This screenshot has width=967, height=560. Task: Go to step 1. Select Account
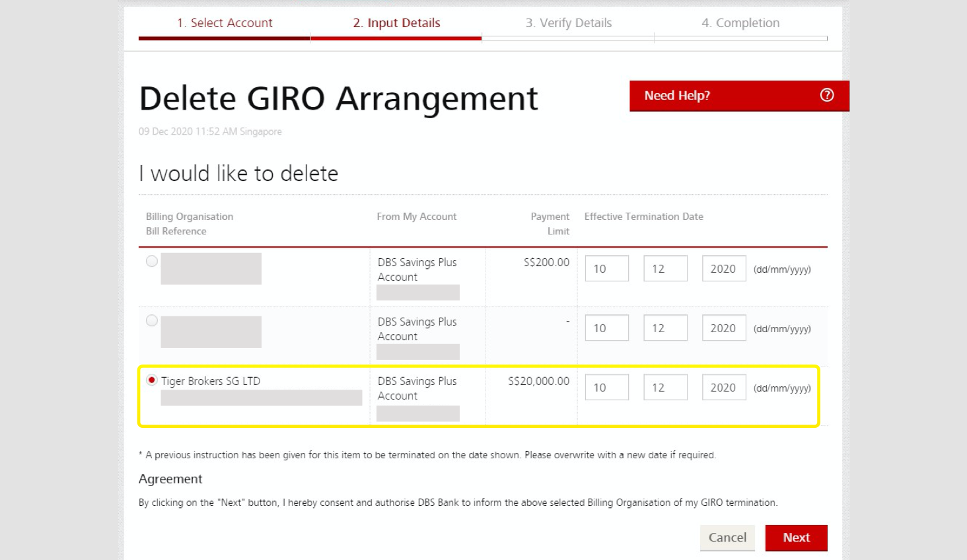(225, 23)
